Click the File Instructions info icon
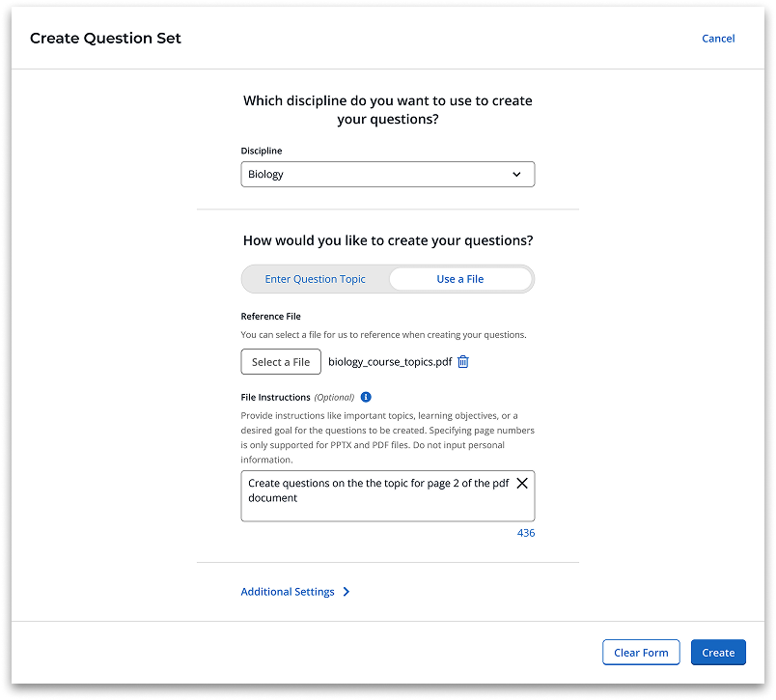The width and height of the screenshot is (776, 700). [x=366, y=397]
